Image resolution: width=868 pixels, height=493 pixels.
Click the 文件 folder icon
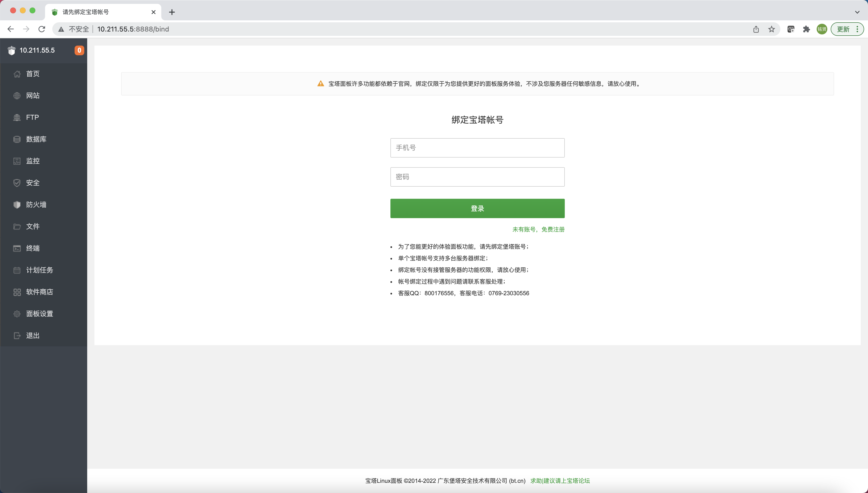tap(17, 227)
